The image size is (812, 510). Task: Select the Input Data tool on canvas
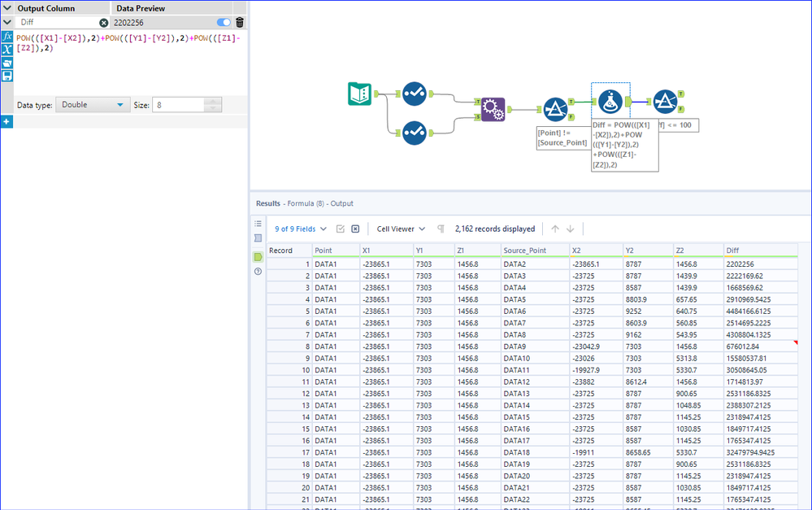pos(359,94)
